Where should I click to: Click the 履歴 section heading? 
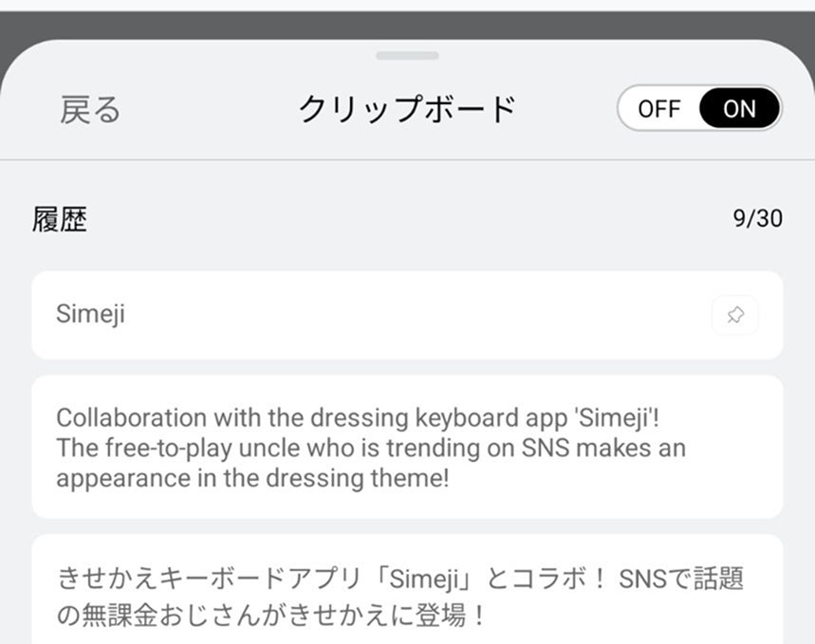pyautogui.click(x=59, y=219)
